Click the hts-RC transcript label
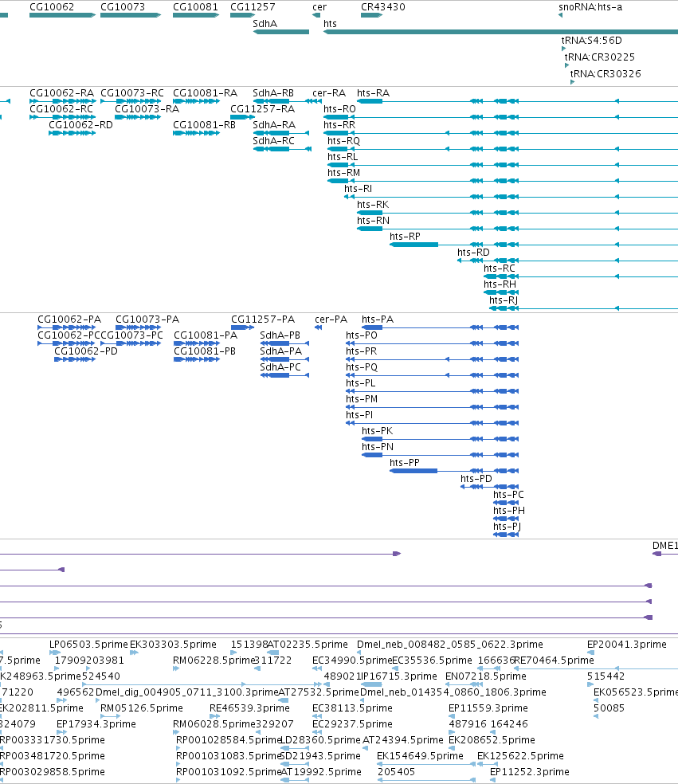Screen dimensions: 678x784 click(x=499, y=269)
